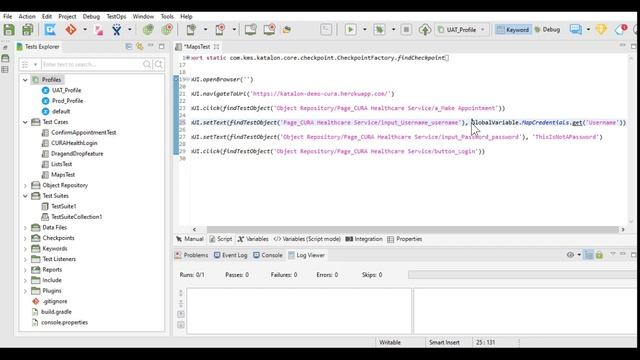Toggle scroll lock icon in Log Viewer
640x360 pixels.
tap(599, 255)
